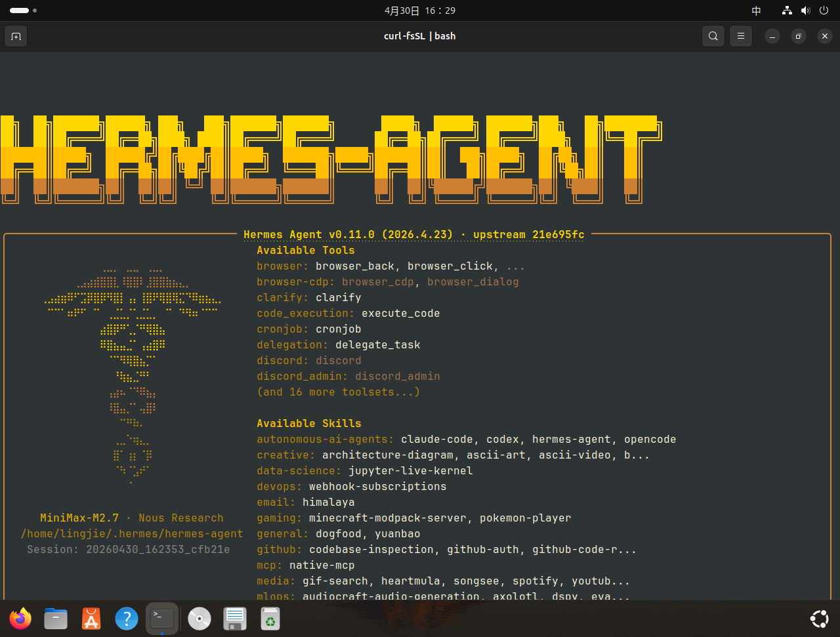Viewport: 840px width, 637px height.
Task: Click the 'ascii-video' skill name
Action: 575,455
